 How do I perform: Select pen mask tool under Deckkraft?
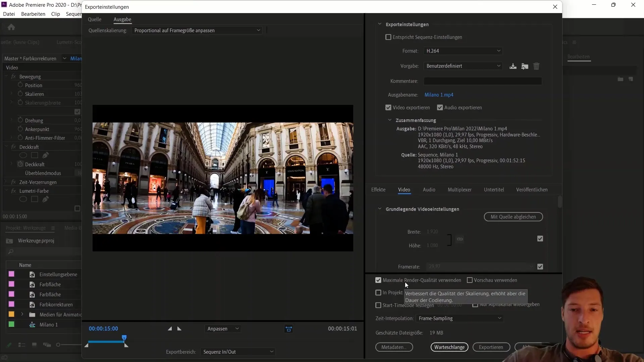click(x=46, y=155)
